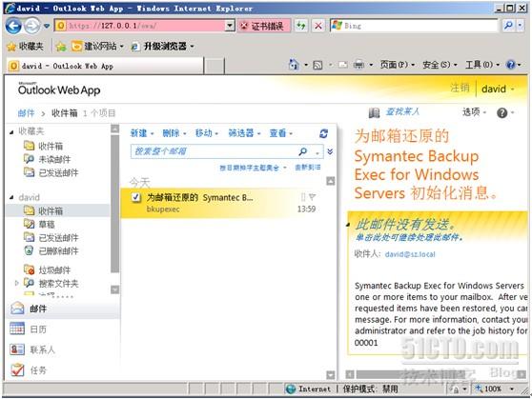This screenshot has height=399, width=532.
Task: Open the 安全(S) safety menu
Action: click(440, 65)
